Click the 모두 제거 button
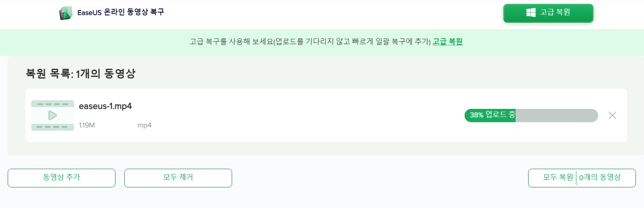Viewport: 644px width, 208px height. 178,178
